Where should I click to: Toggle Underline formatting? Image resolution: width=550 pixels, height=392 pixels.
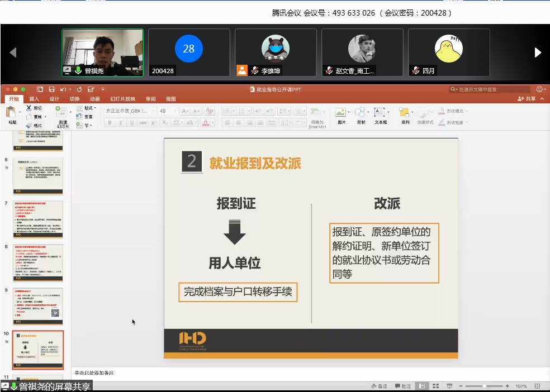[x=132, y=123]
